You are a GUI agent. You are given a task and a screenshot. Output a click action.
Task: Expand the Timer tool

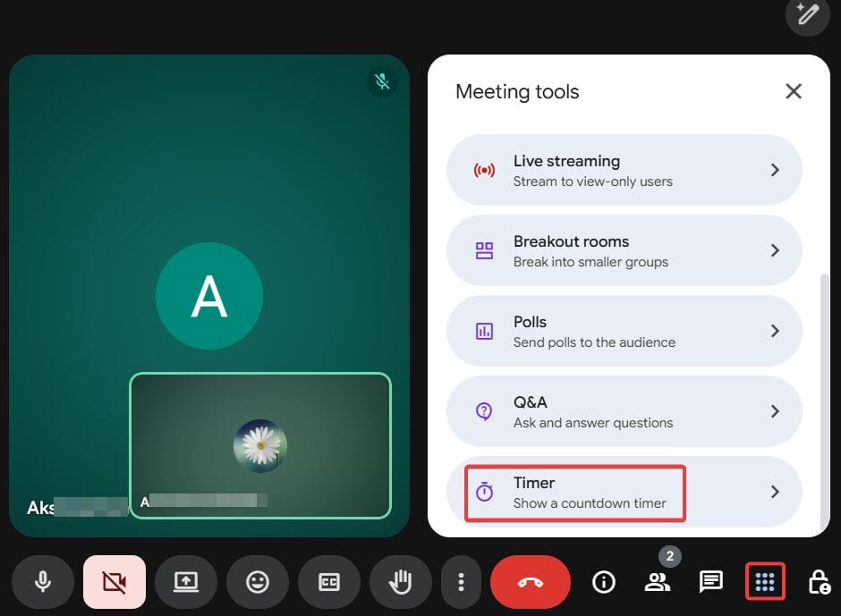(x=624, y=492)
